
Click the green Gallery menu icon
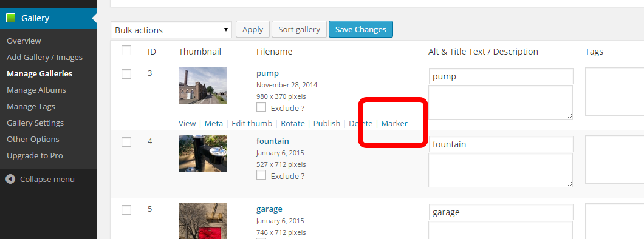(11, 18)
